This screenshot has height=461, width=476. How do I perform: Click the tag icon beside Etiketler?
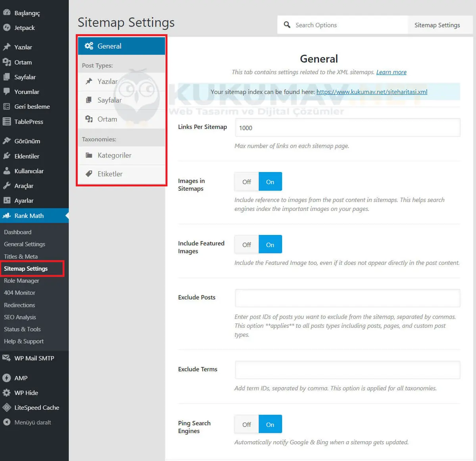click(89, 174)
